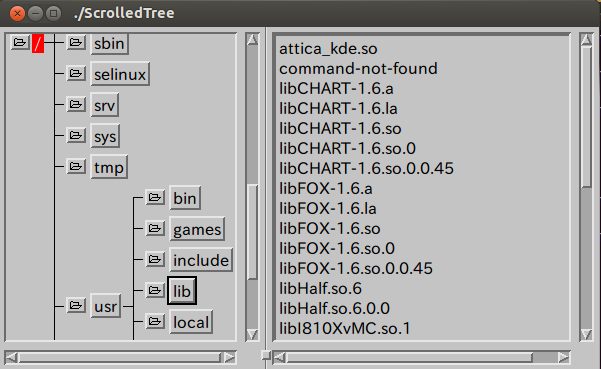Select the sbin tree node
The width and height of the screenshot is (601, 369).
[109, 43]
